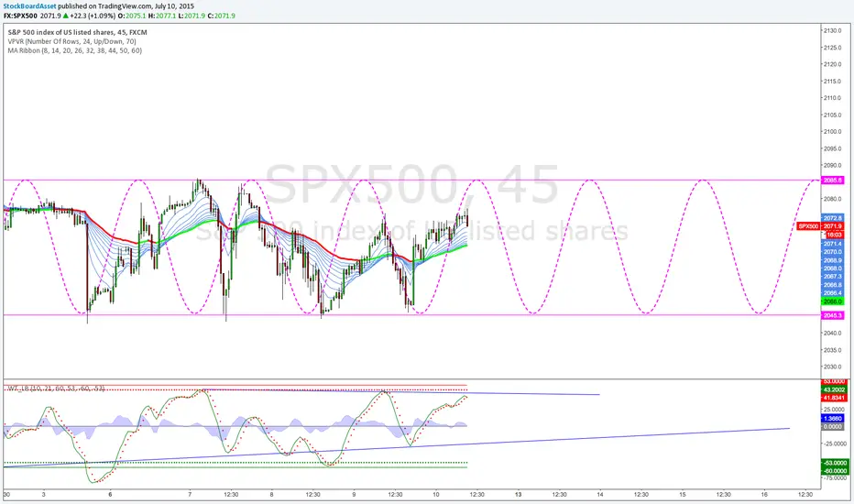
Task: Click the blue 2067.3 MA value label
Action: coord(832,277)
